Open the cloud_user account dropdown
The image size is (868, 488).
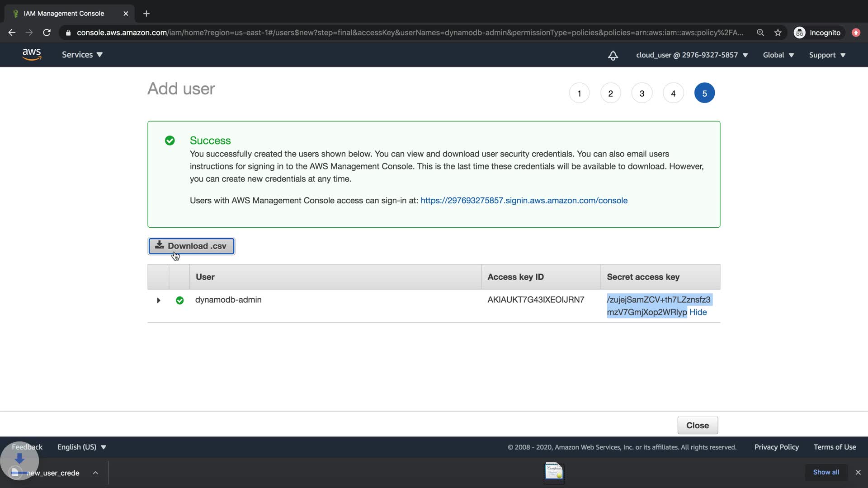(x=692, y=55)
